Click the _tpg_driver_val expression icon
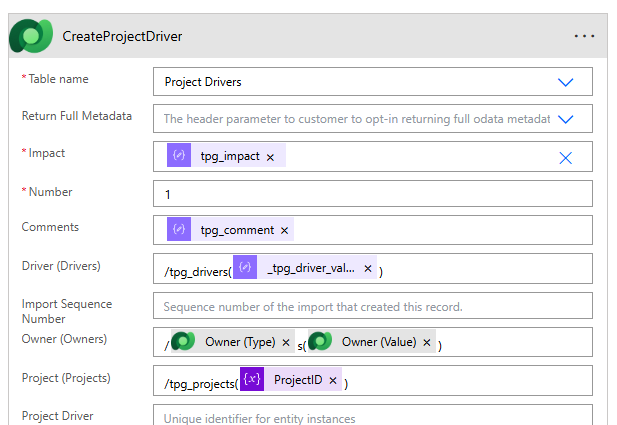617x425 pixels. click(x=245, y=267)
